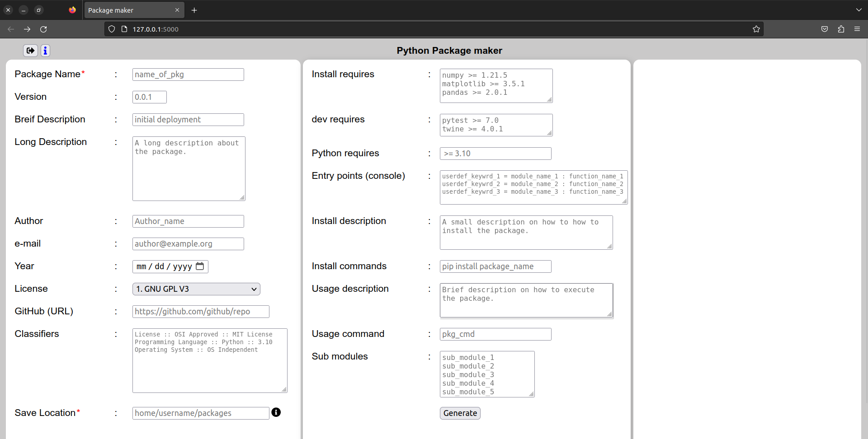Click the Save to Pocket icon

click(824, 29)
